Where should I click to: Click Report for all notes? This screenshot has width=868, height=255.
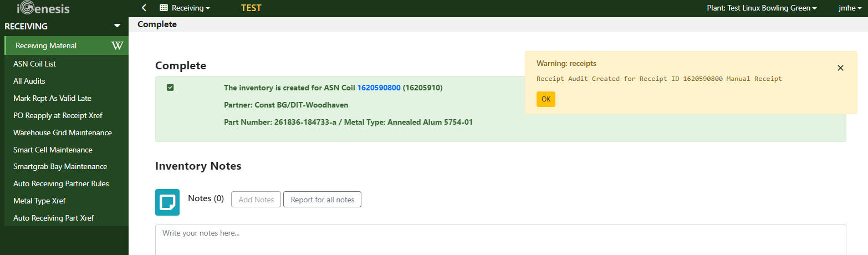[x=322, y=200]
